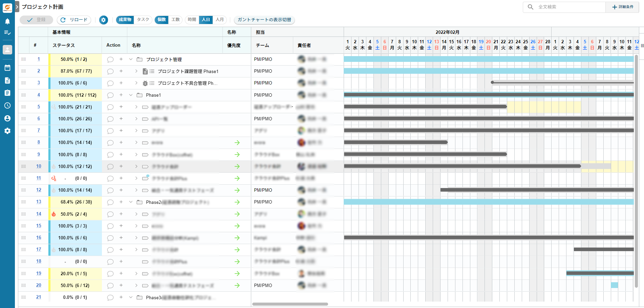The width and height of the screenshot is (644, 308).
Task: Open the clipboard icon in the sidebar
Action: coord(7,93)
